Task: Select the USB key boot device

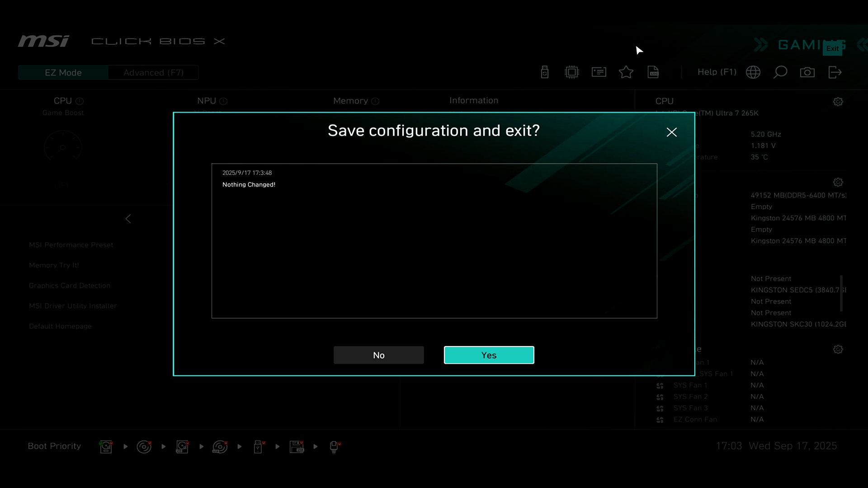Action: point(258,446)
